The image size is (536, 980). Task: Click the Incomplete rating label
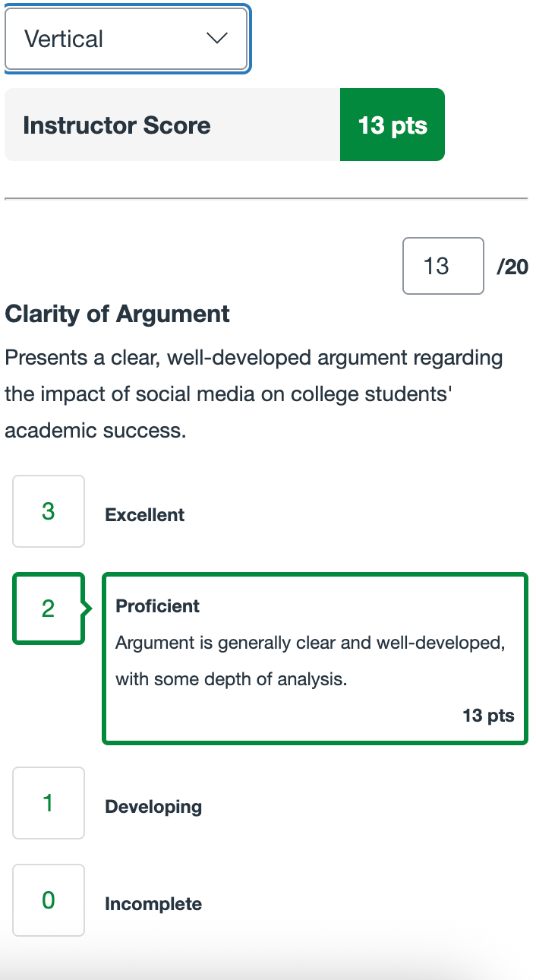(x=153, y=904)
